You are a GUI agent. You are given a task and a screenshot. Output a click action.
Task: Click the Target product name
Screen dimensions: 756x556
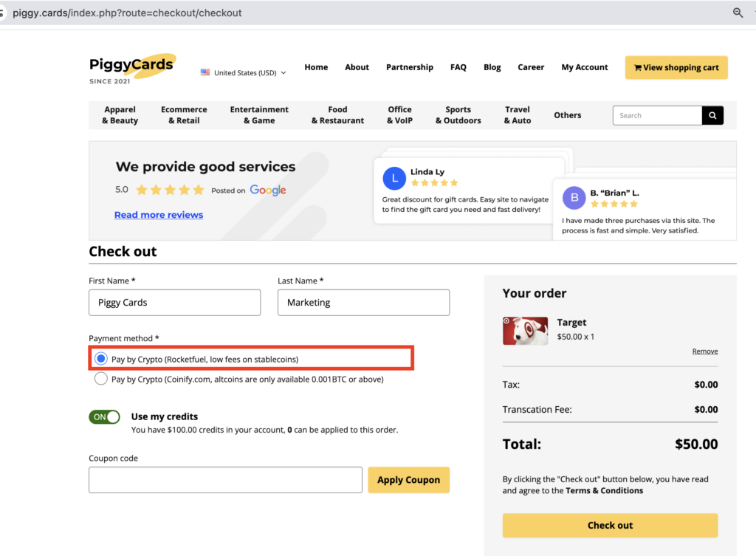point(571,322)
